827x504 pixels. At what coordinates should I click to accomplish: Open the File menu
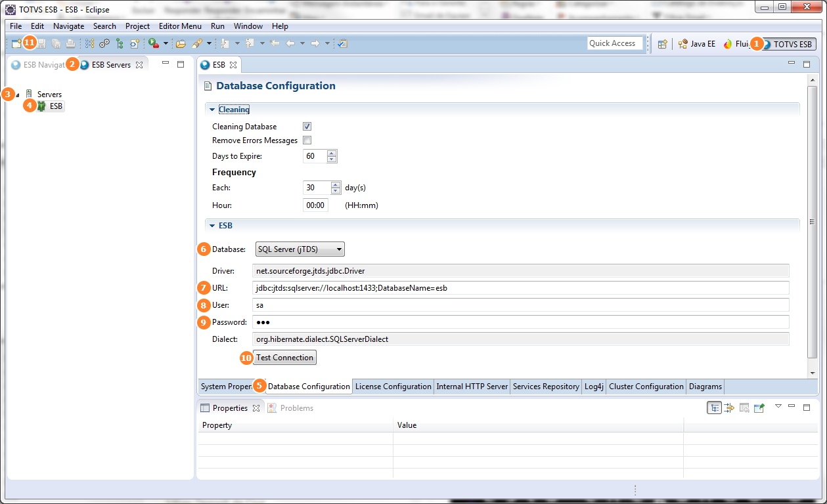[x=16, y=26]
